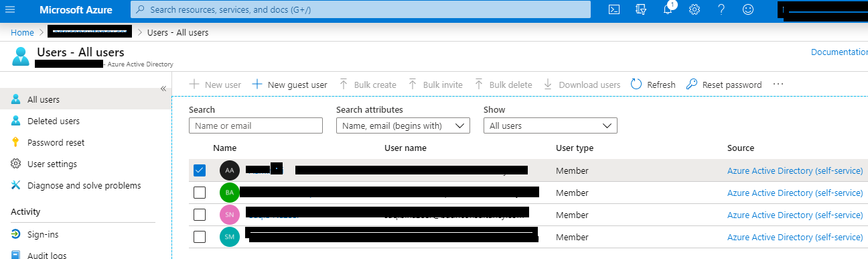Click the Deleted users sidebar icon

(x=15, y=121)
